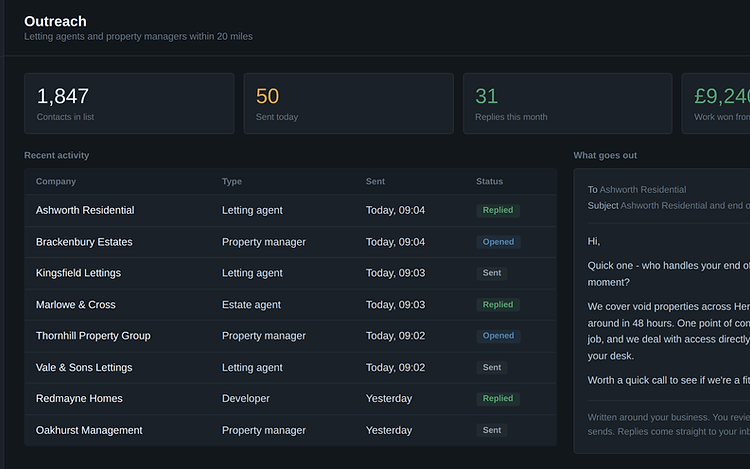Open Brackenbury Estates company name
The width and height of the screenshot is (750, 469).
click(x=84, y=242)
